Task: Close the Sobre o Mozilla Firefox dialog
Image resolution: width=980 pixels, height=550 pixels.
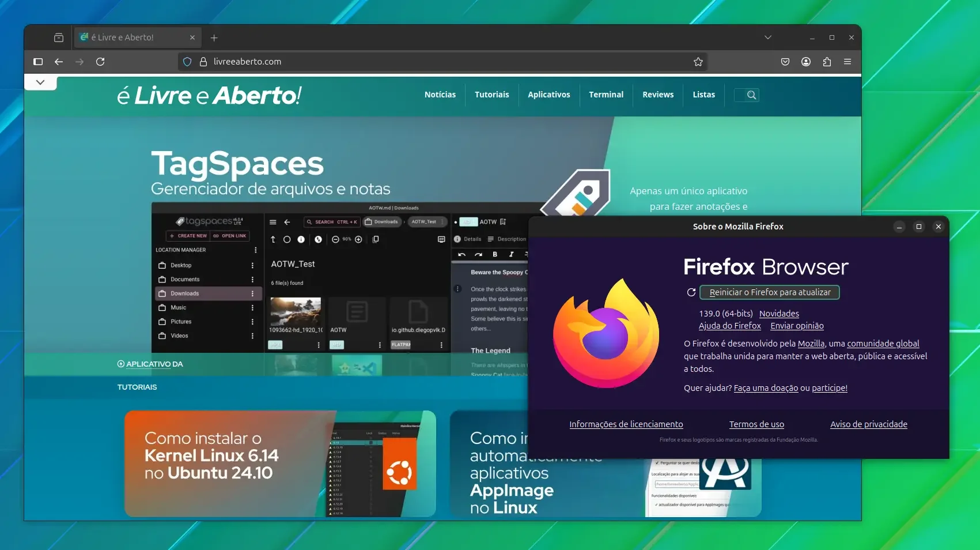Action: [939, 227]
